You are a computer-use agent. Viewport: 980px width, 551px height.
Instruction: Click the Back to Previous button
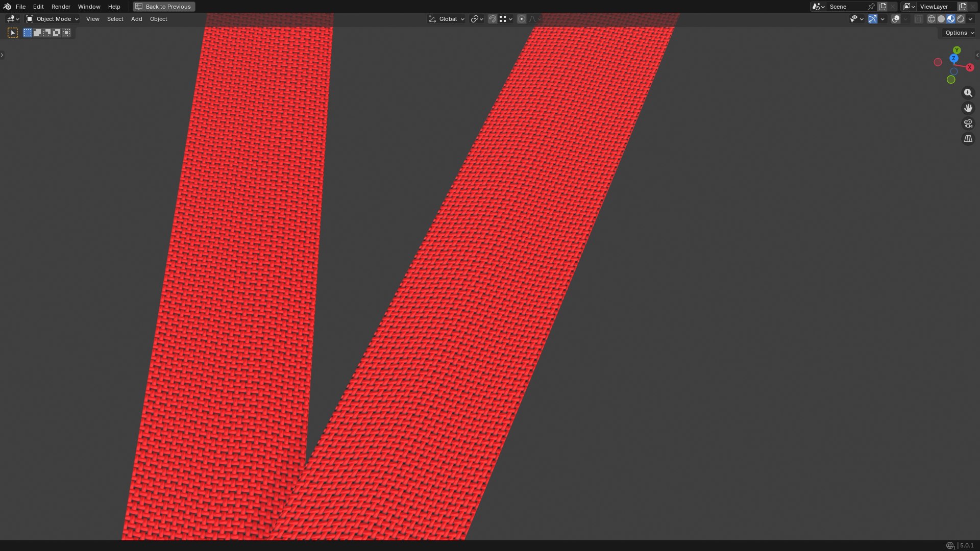pyautogui.click(x=164, y=7)
